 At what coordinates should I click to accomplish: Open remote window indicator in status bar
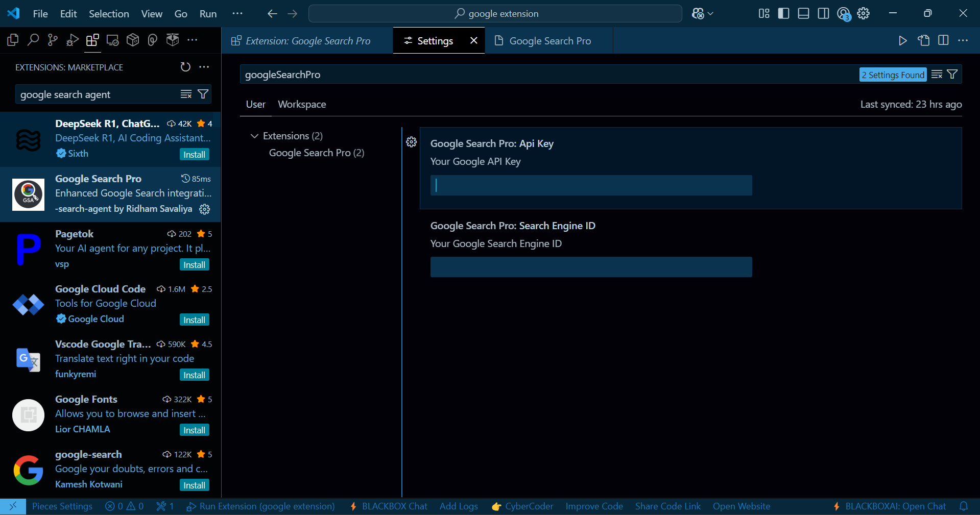(13, 506)
